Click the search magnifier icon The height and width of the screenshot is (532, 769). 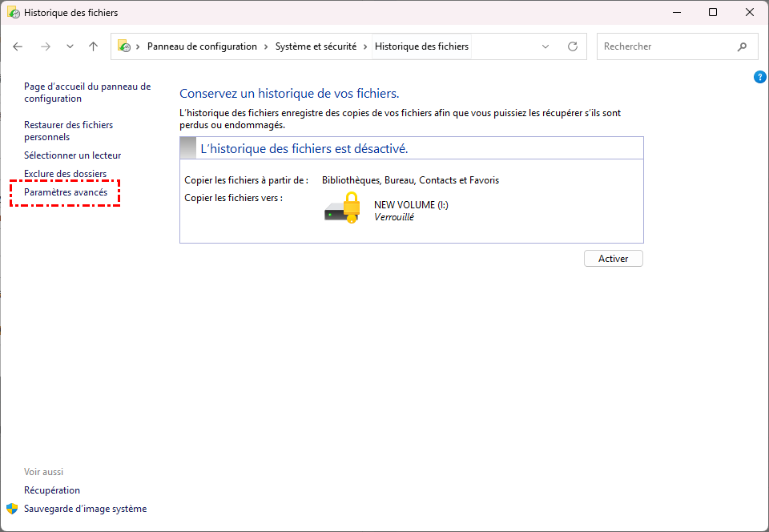click(x=742, y=46)
